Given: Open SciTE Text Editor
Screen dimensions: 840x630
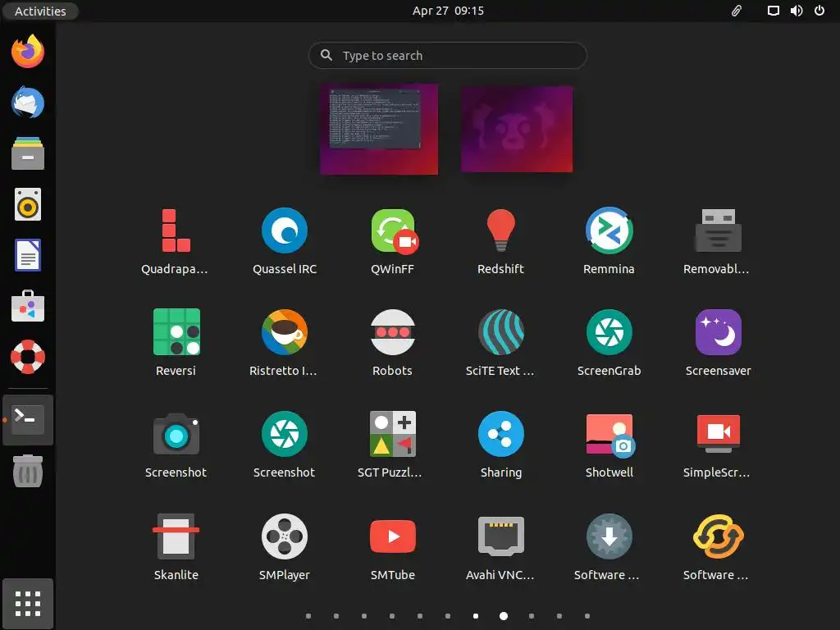Looking at the screenshot, I should 501,344.
